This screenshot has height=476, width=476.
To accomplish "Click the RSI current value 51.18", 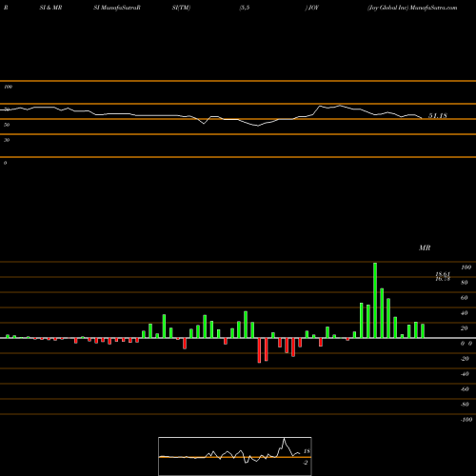I will 438,115.
